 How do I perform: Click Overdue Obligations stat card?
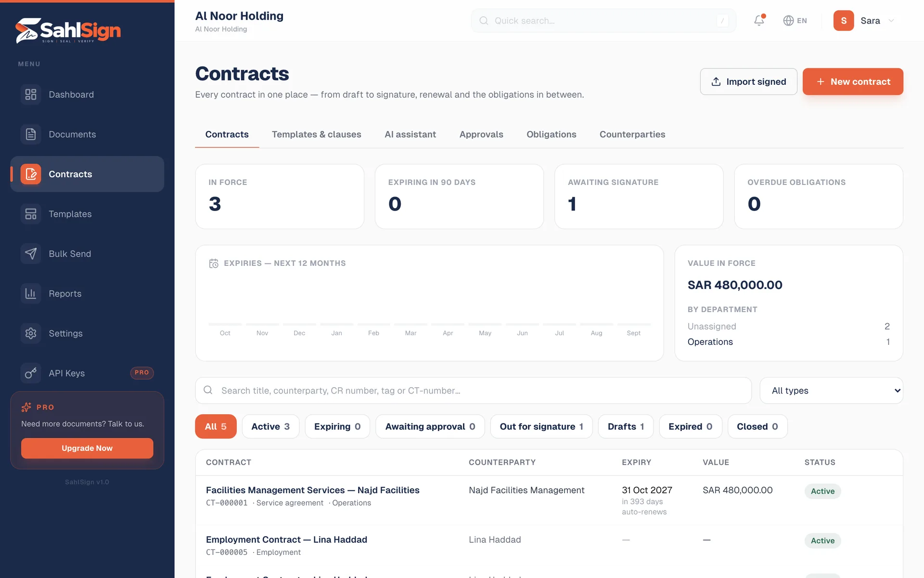click(819, 197)
